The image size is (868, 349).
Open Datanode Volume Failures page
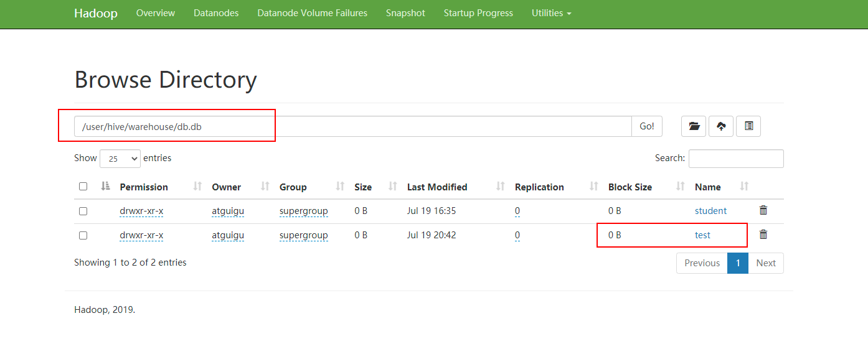(x=312, y=13)
